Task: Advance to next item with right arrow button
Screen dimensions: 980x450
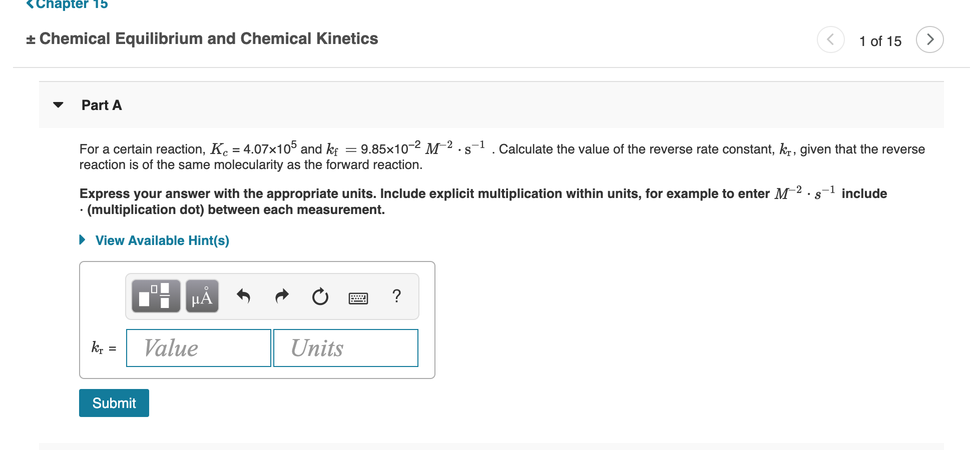Action: 929,39
